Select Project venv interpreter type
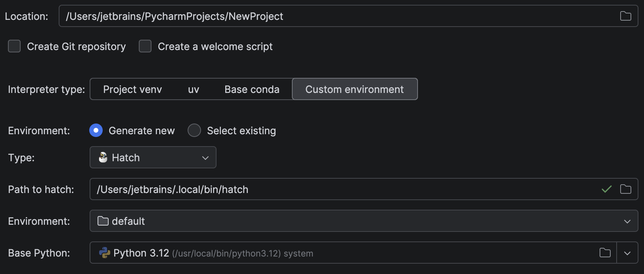Screen dimensions: 644x274 tap(132, 89)
